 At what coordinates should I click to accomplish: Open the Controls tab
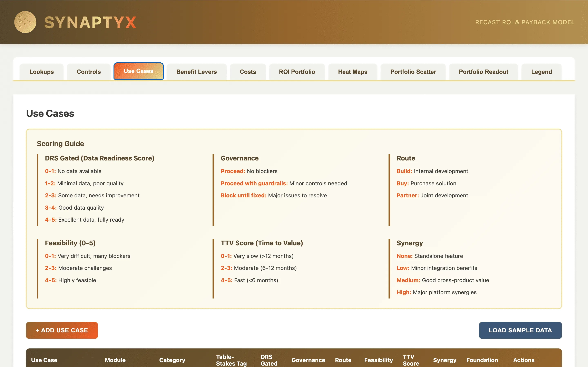[x=88, y=72]
